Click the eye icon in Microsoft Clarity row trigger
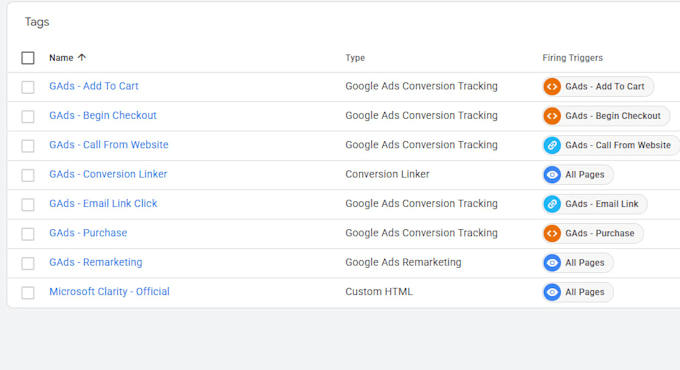The width and height of the screenshot is (680, 370). [552, 292]
